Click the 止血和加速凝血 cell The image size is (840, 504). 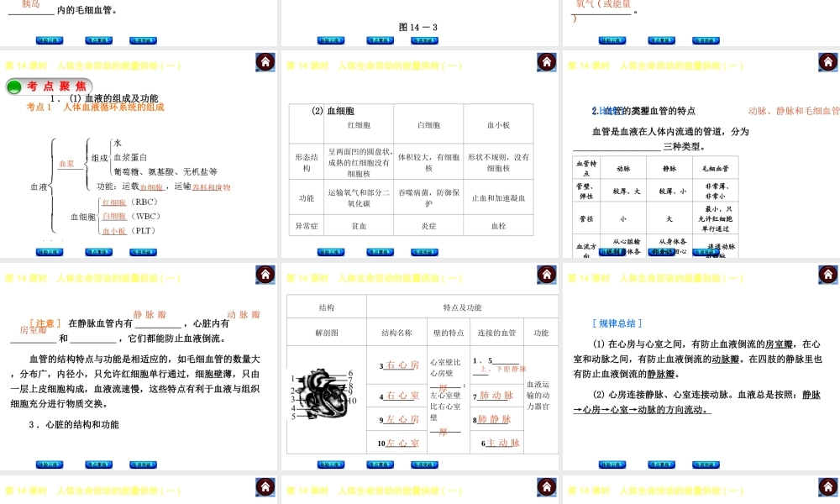pyautogui.click(x=498, y=198)
